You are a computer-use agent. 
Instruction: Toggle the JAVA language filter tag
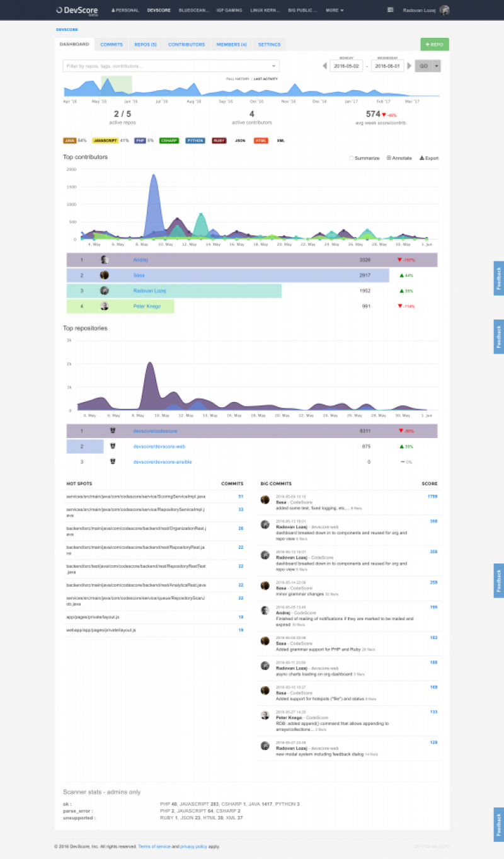point(70,141)
